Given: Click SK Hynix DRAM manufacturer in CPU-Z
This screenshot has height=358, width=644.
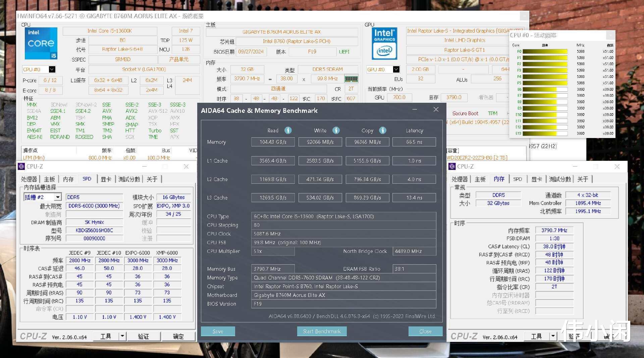Looking at the screenshot, I should (94, 222).
